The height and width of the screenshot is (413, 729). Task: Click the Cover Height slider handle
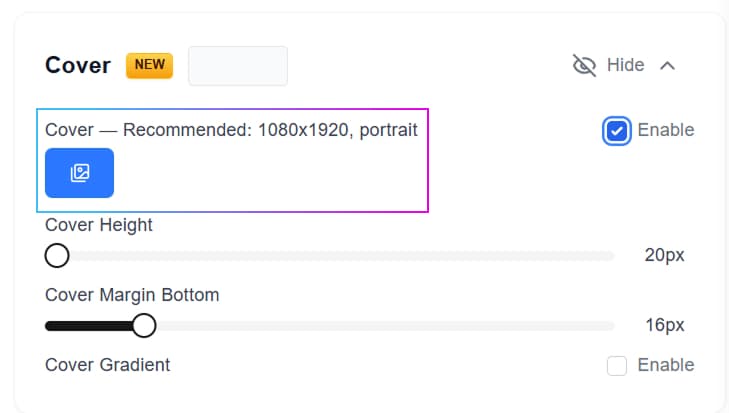click(x=57, y=256)
